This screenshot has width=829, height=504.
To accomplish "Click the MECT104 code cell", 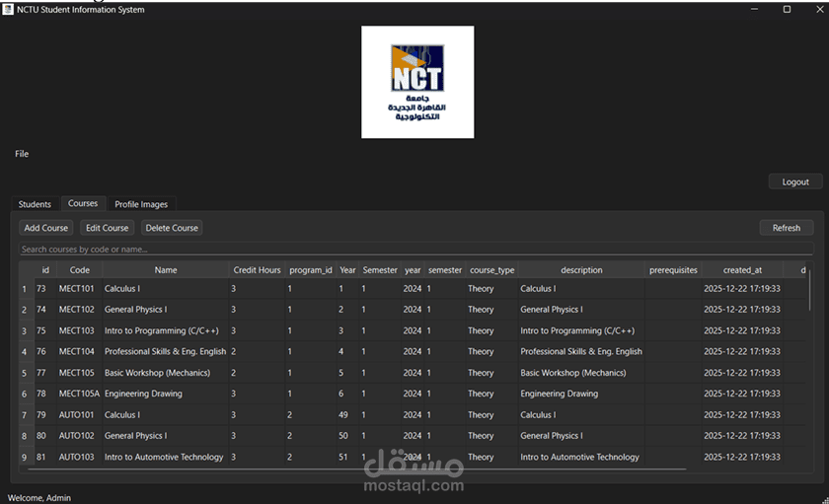I will click(x=77, y=351).
